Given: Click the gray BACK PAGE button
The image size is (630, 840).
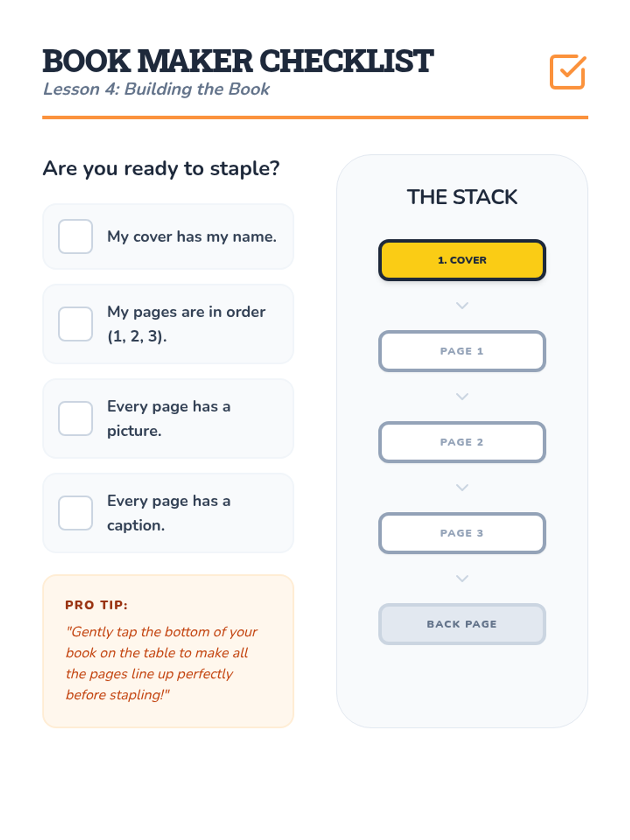Looking at the screenshot, I should click(462, 624).
